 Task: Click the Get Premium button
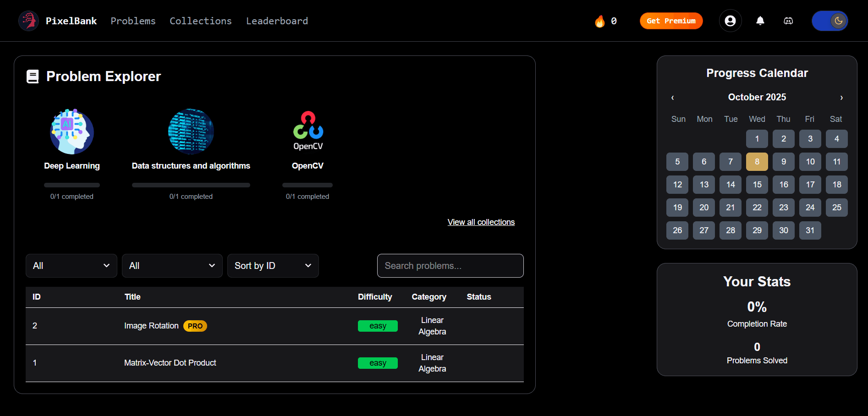point(671,21)
